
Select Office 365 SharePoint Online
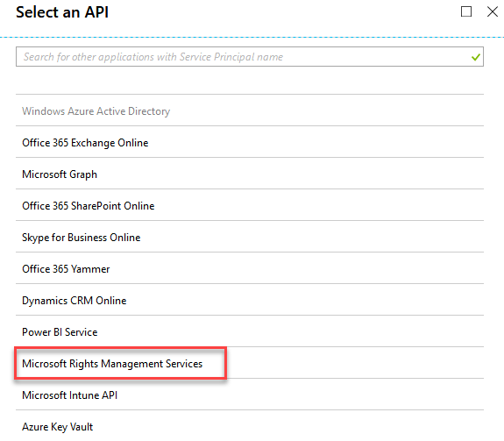(x=250, y=205)
